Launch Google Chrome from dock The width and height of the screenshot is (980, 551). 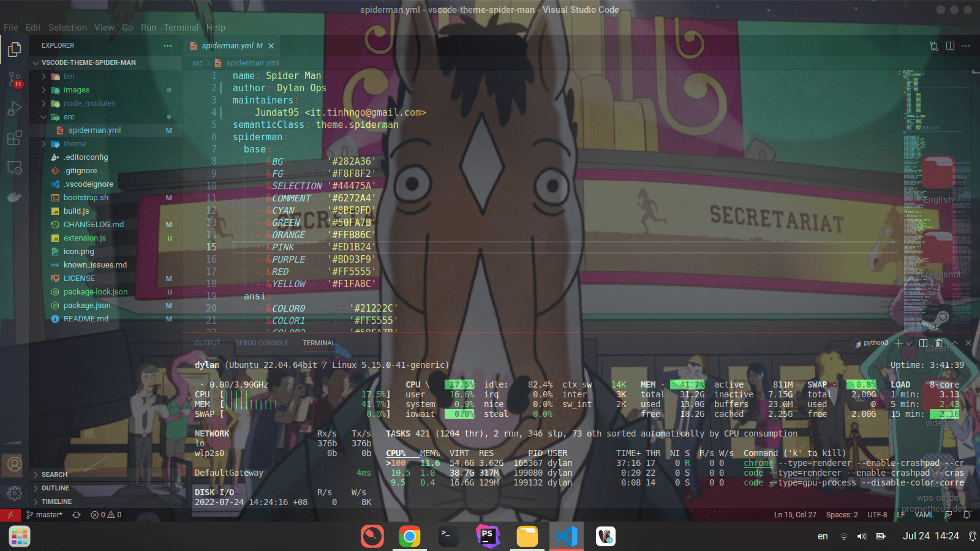[x=410, y=537]
